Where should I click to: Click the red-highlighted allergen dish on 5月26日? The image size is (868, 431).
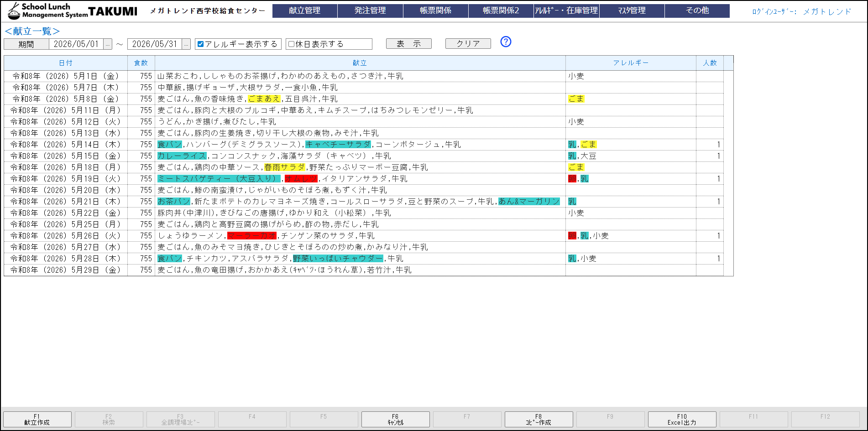point(251,236)
